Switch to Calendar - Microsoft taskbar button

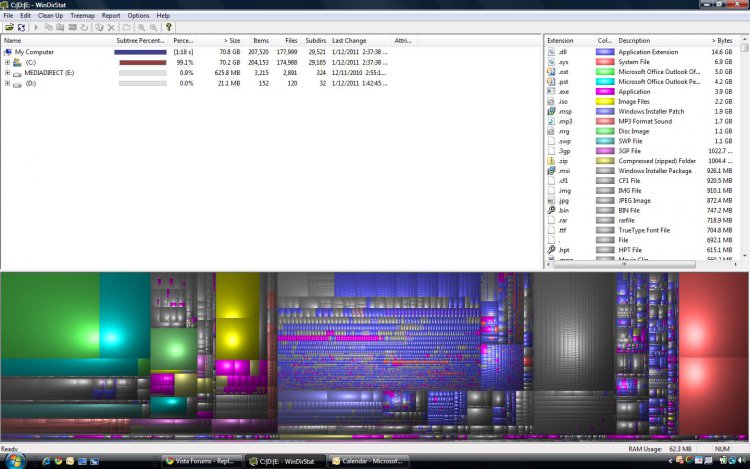tap(368, 461)
